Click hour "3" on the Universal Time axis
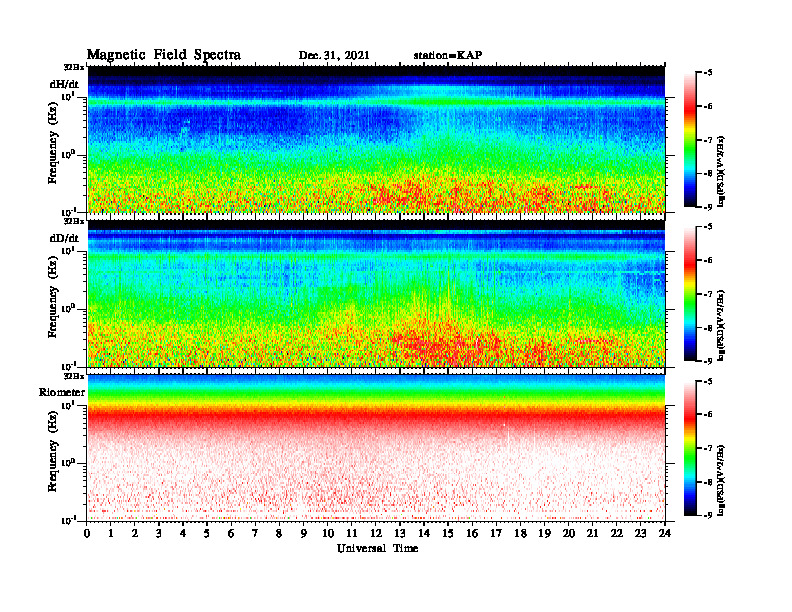 click(x=159, y=534)
